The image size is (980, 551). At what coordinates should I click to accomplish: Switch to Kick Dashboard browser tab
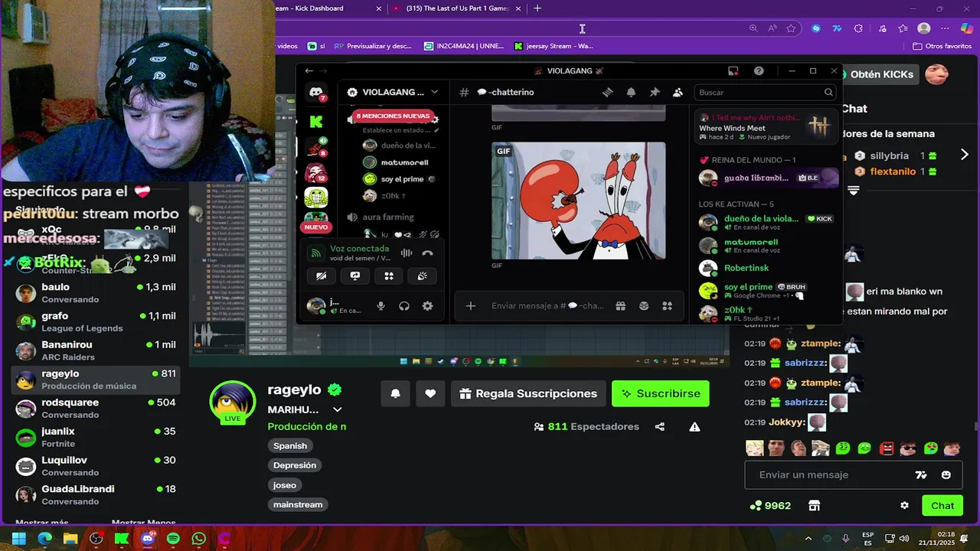[325, 8]
